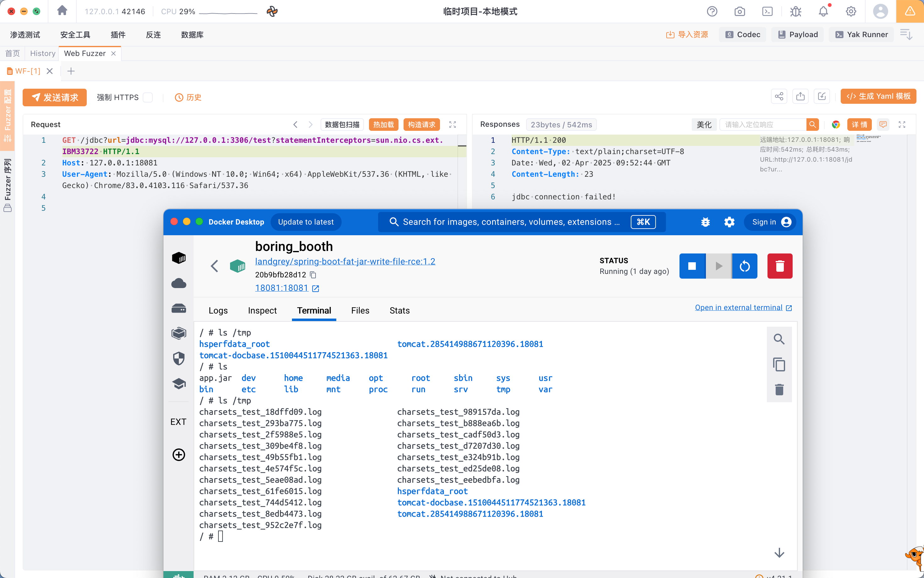Open the Fuzzer 配置 side panel
The height and width of the screenshot is (578, 924).
tap(7, 115)
